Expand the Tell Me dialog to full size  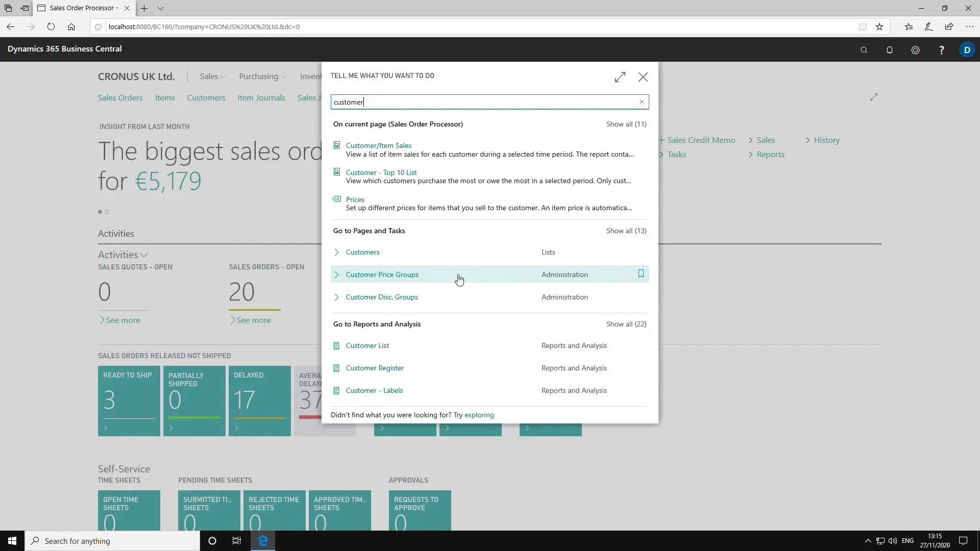[x=620, y=77]
